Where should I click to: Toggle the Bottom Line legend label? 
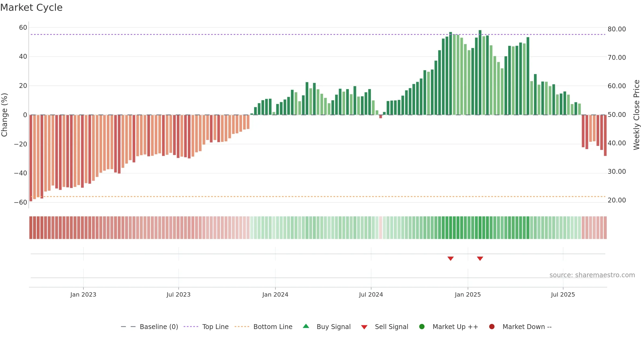coord(273,327)
